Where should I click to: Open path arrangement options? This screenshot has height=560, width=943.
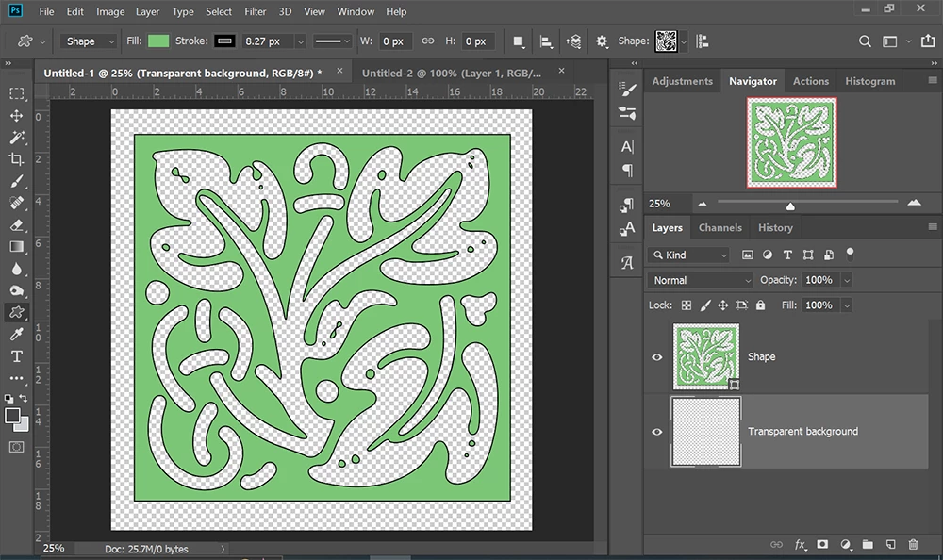click(573, 41)
